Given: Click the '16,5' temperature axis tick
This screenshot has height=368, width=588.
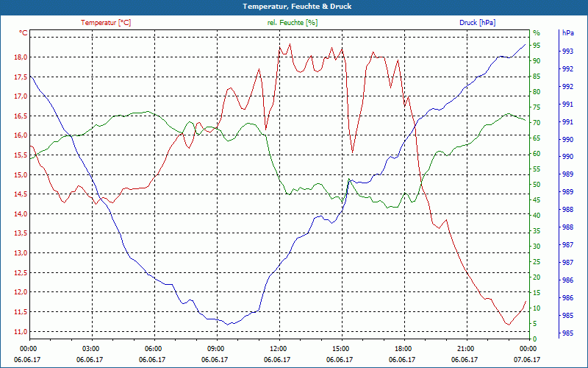Looking at the screenshot, I should pyautogui.click(x=21, y=116).
